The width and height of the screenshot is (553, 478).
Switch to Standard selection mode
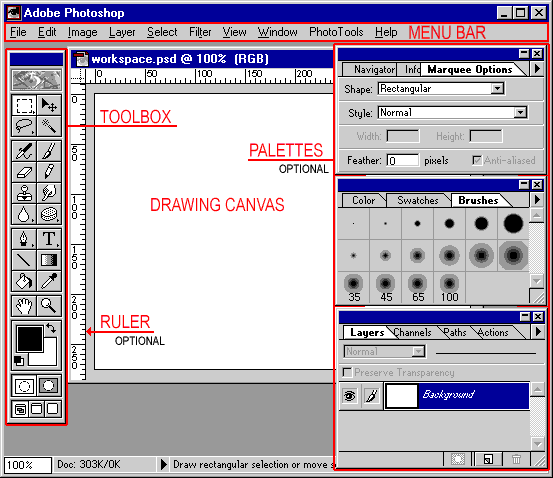pos(24,386)
